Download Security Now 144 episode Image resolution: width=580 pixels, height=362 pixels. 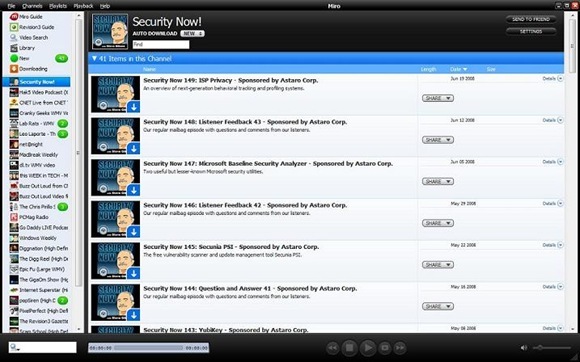(x=134, y=315)
